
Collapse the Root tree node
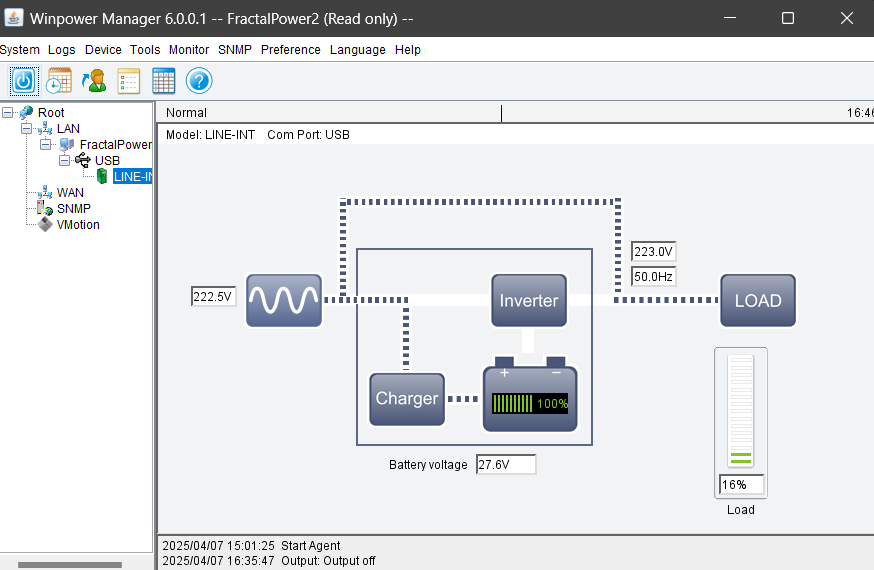[x=8, y=113]
